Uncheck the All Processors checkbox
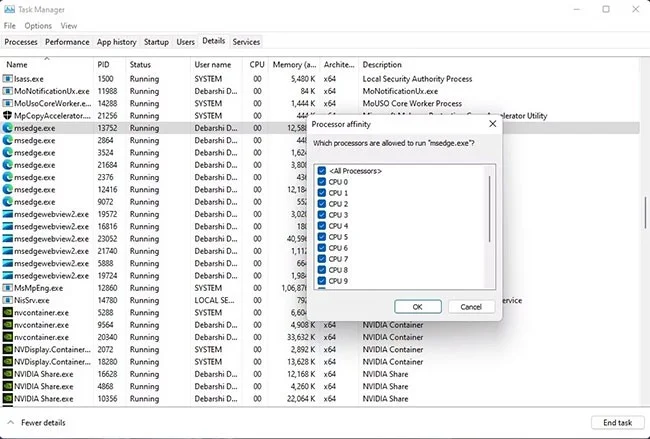This screenshot has width=650, height=439. 321,171
